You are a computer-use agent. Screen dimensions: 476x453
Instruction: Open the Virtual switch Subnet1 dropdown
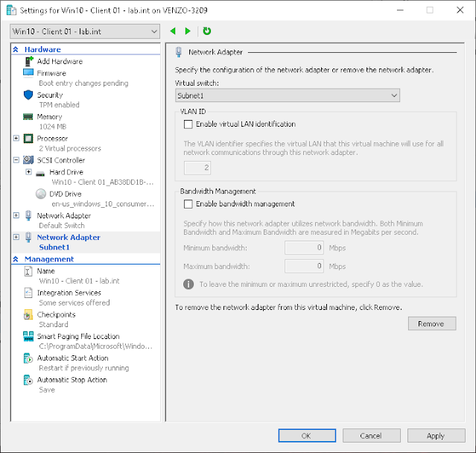click(288, 95)
